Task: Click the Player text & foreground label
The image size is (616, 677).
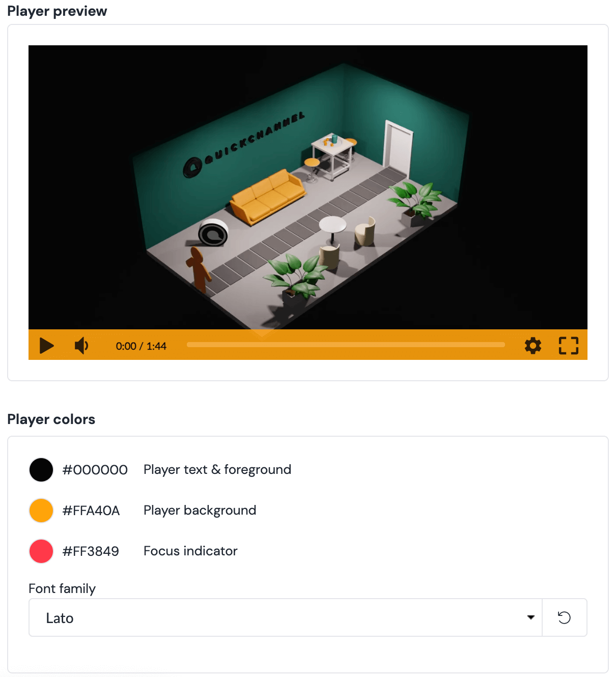Action: coord(217,469)
